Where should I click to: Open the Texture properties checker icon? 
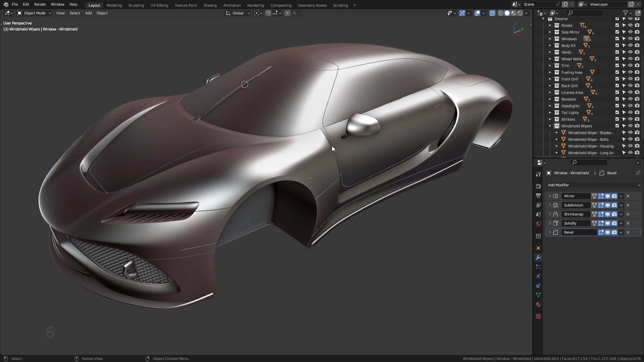(x=538, y=316)
